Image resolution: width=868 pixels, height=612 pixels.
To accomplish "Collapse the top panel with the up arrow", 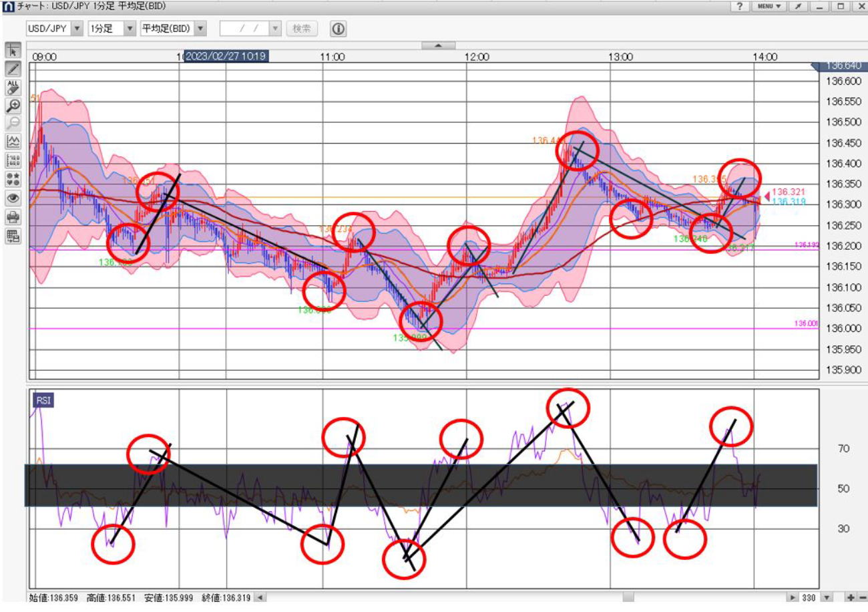I will pyautogui.click(x=439, y=45).
